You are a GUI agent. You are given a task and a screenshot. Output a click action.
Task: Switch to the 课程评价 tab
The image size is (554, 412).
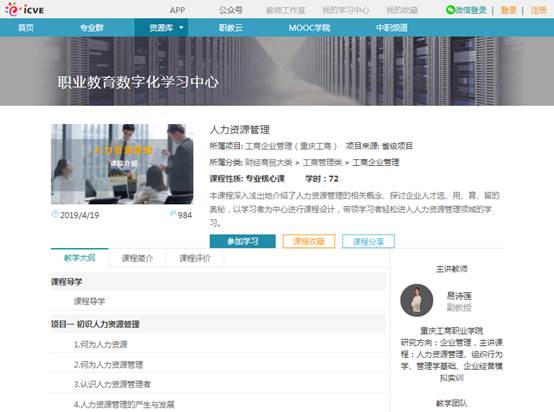(195, 258)
